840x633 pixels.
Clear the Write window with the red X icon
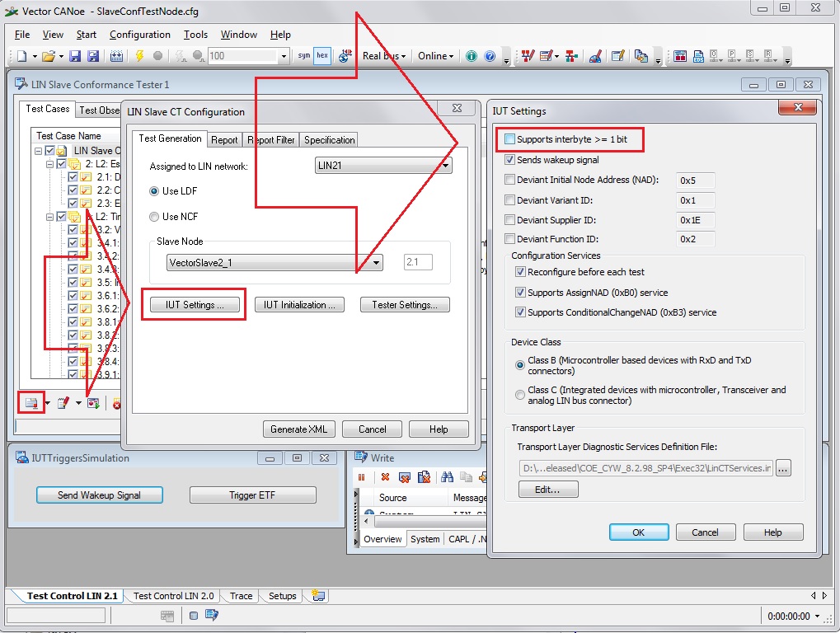point(384,476)
